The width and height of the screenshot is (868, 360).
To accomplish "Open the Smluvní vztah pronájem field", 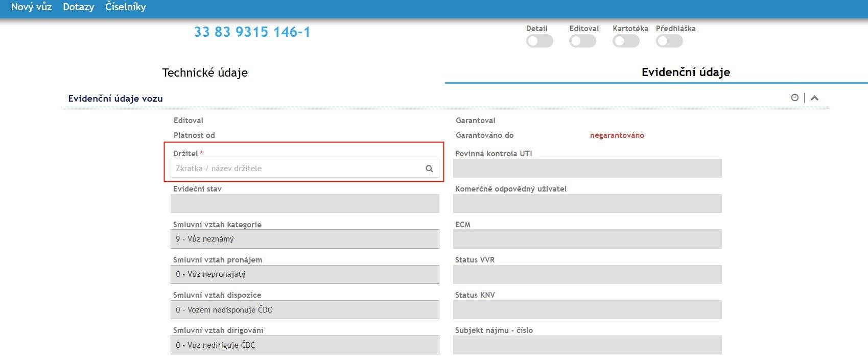I will click(x=304, y=274).
